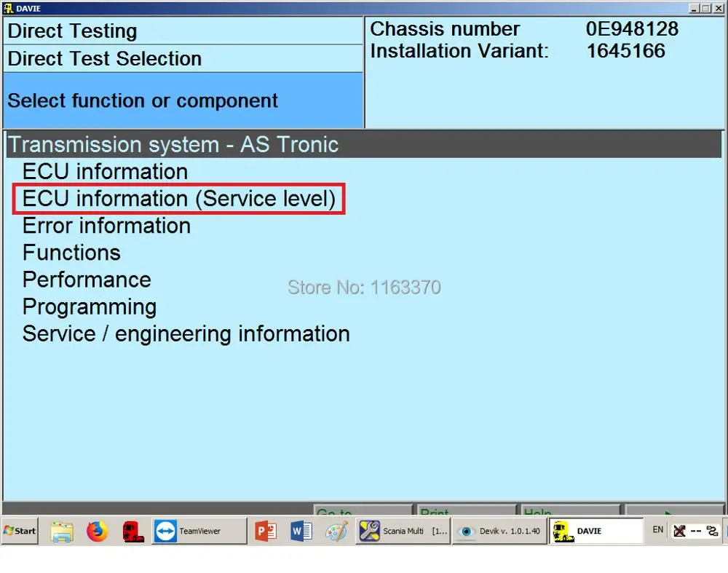Click installation variant value 1645166

[x=626, y=51]
